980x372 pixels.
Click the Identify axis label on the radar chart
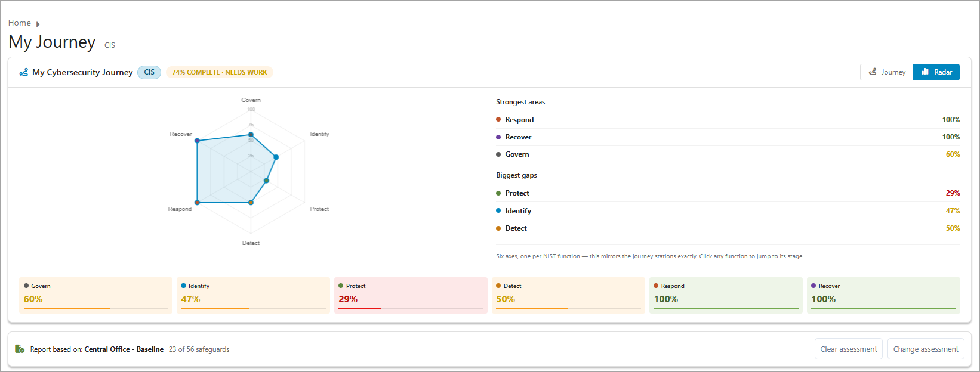[x=319, y=134]
